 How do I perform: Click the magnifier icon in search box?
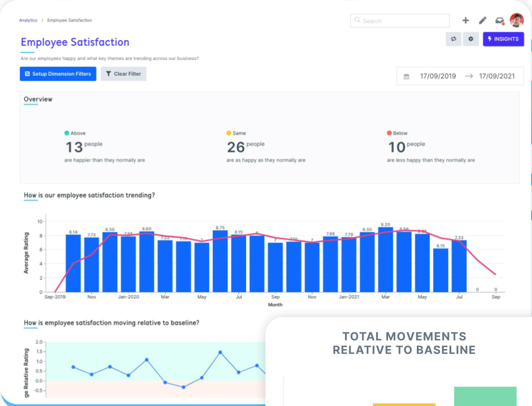click(357, 21)
